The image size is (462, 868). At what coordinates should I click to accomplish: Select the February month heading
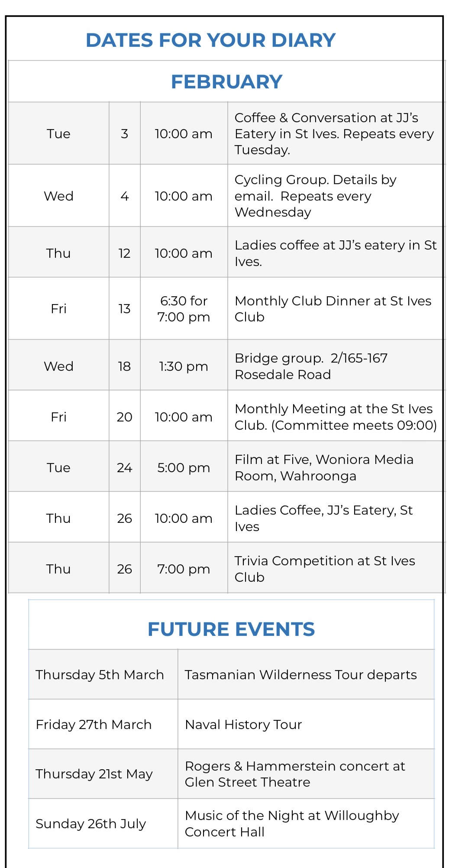pyautogui.click(x=226, y=82)
